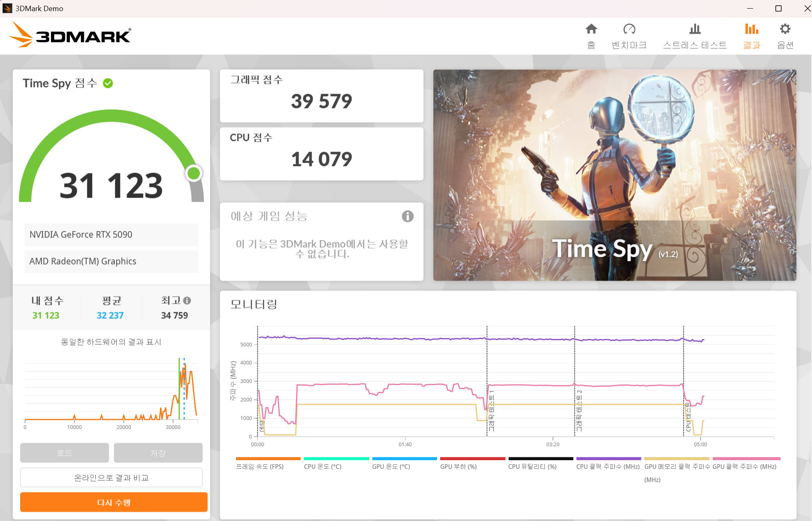Image resolution: width=812 pixels, height=521 pixels.
Task: Select AMD Radeon(TM) Graphics row
Action: [111, 261]
